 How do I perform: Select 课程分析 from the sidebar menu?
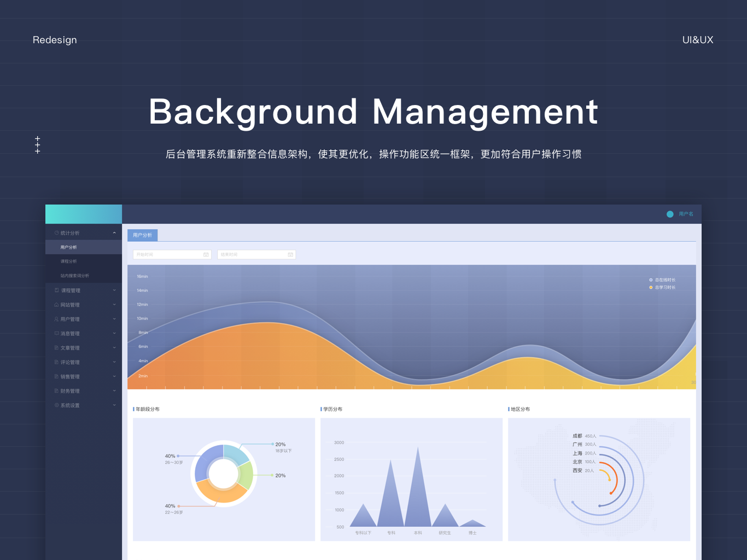coord(69,261)
